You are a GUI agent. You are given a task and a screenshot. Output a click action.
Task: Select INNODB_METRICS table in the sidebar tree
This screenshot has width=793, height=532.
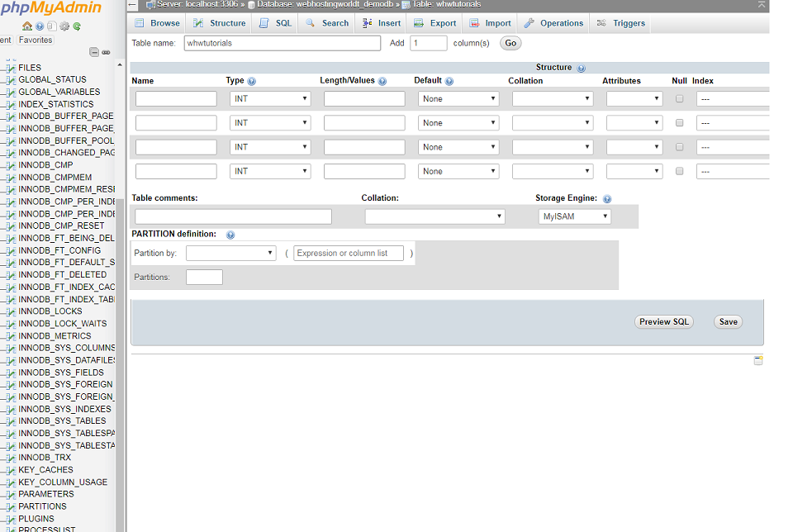click(55, 336)
